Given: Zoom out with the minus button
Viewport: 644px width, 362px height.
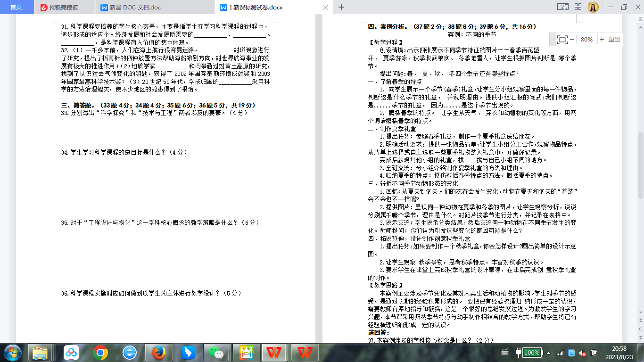Looking at the screenshot, I should [572, 40].
